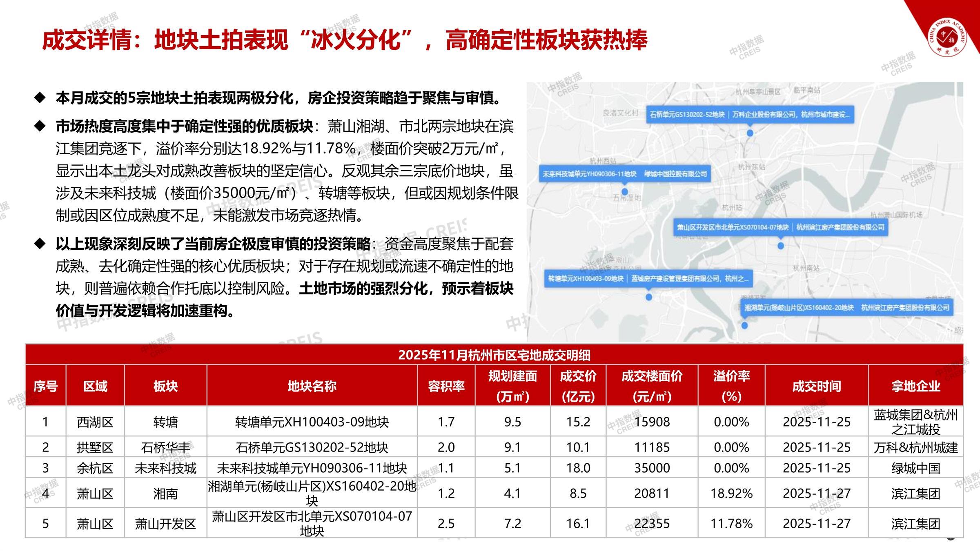Screen dimensions: 980x551
Task: Click the 18.92% premium rate cell
Action: click(731, 493)
